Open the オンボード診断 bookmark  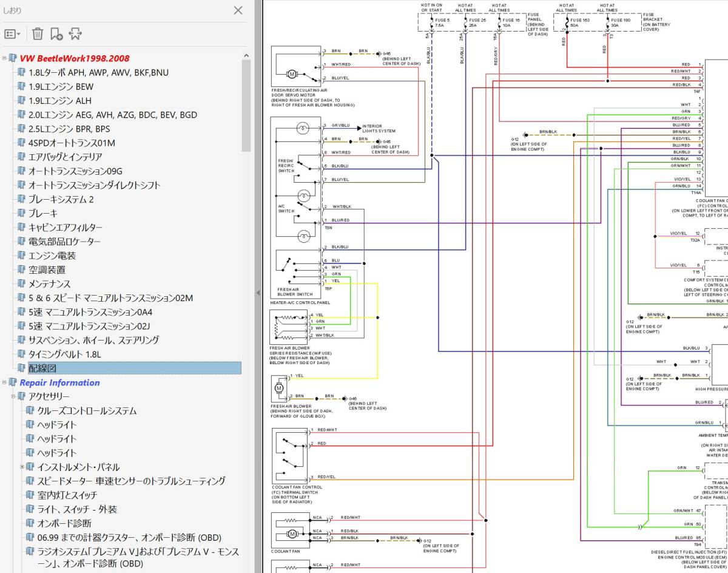click(x=64, y=523)
